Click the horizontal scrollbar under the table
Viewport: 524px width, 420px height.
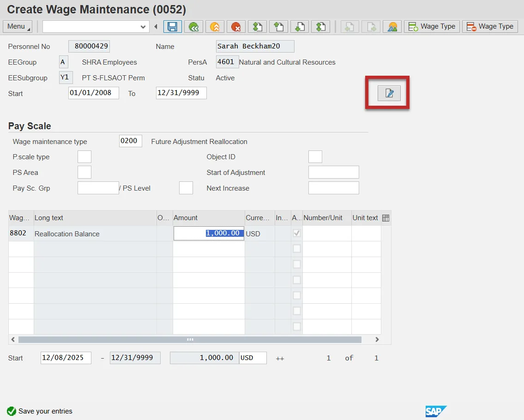(x=190, y=339)
